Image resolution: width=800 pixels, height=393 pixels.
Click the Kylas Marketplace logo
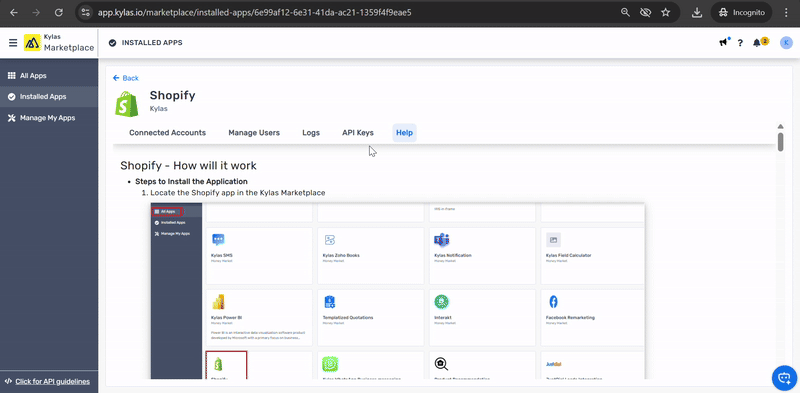(59, 43)
